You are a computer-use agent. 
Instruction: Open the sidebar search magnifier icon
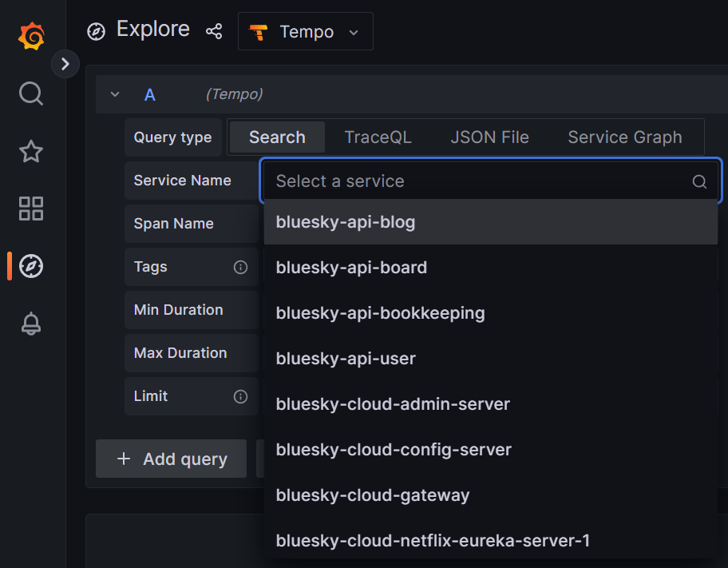point(31,93)
